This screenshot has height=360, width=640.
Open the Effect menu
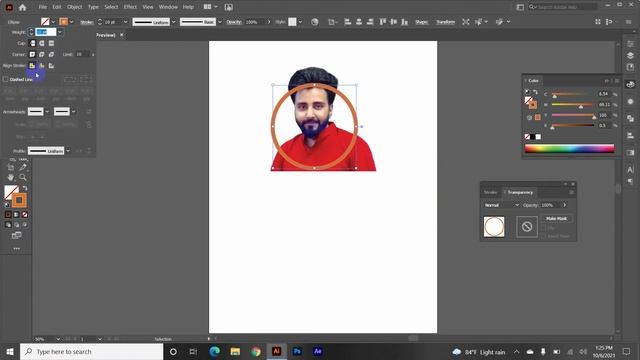click(x=130, y=7)
